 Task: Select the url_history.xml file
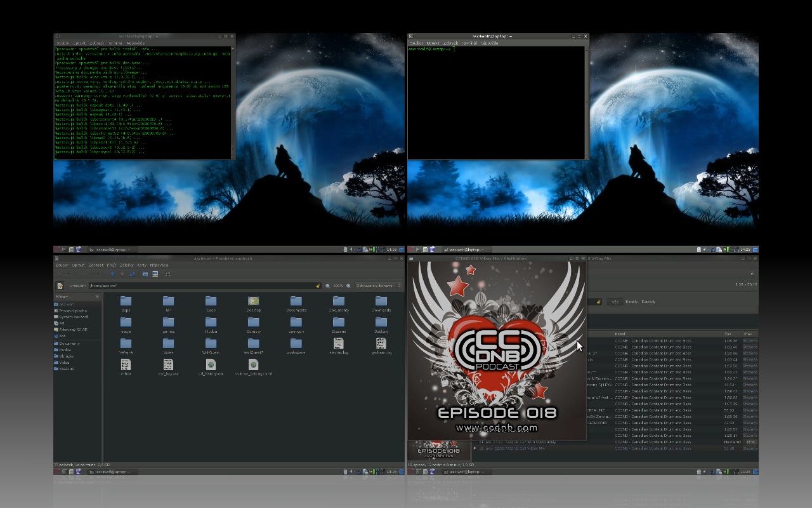[211, 367]
